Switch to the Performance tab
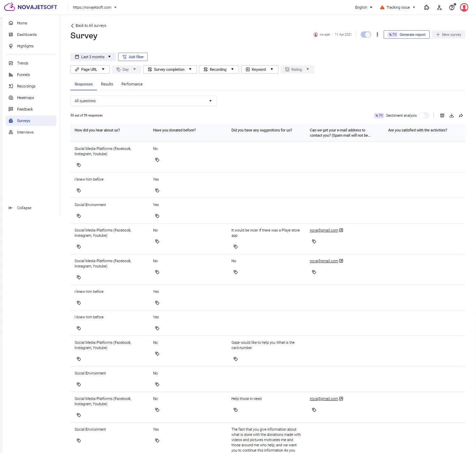This screenshot has height=453, width=476. (132, 84)
